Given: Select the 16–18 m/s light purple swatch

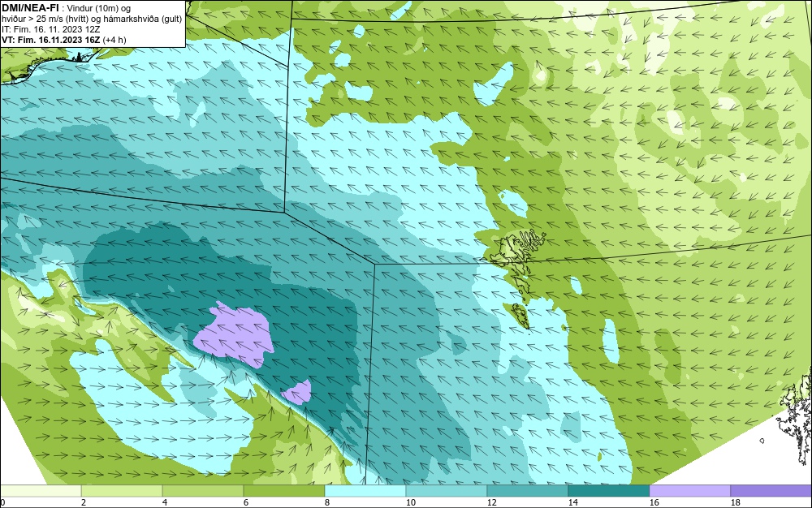Looking at the screenshot, I should [x=689, y=490].
